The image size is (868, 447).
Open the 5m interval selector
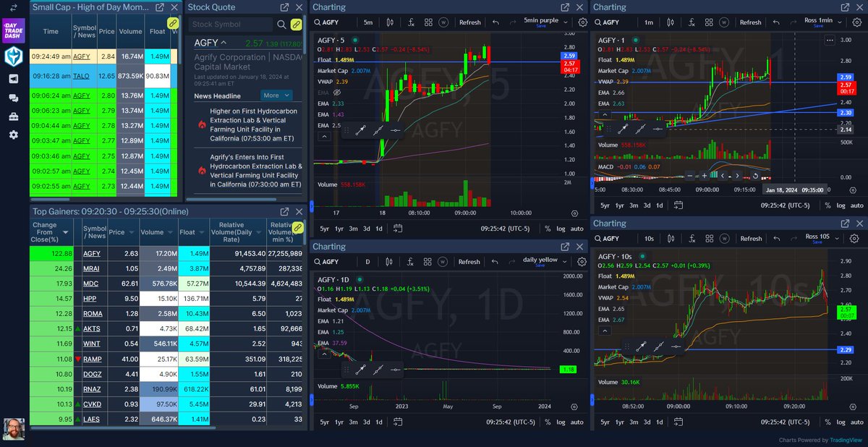pyautogui.click(x=369, y=22)
